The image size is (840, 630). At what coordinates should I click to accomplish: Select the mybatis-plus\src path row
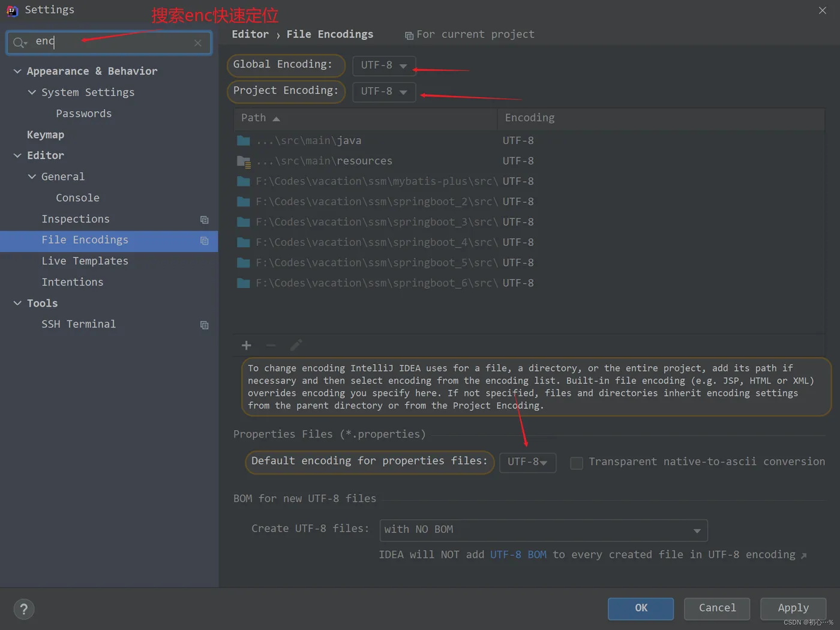[529, 181]
